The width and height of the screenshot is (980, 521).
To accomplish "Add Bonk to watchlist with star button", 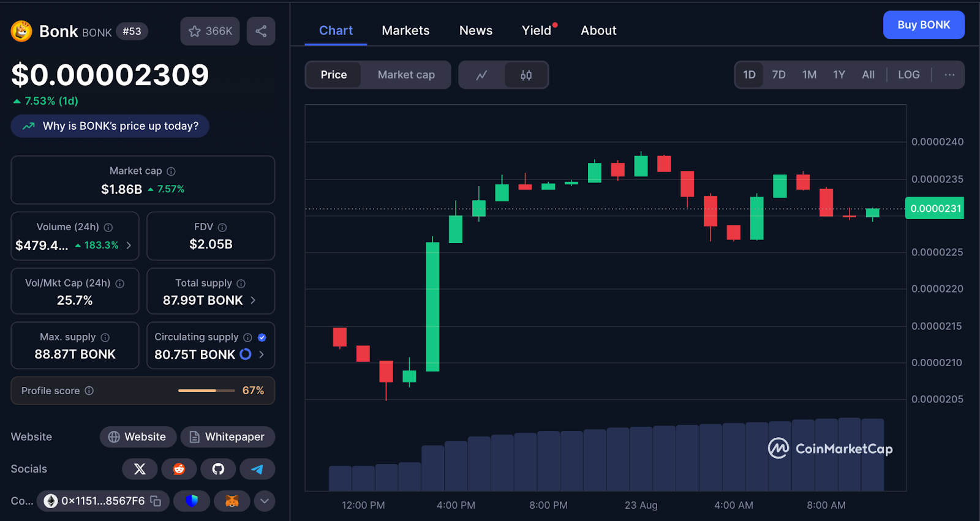I will [x=209, y=31].
